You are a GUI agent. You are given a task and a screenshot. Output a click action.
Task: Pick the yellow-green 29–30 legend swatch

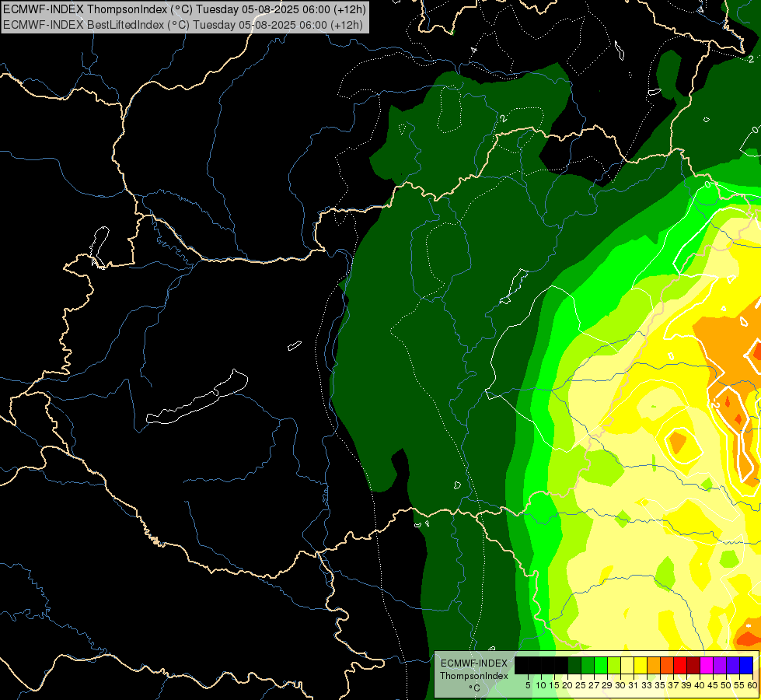tap(614, 665)
